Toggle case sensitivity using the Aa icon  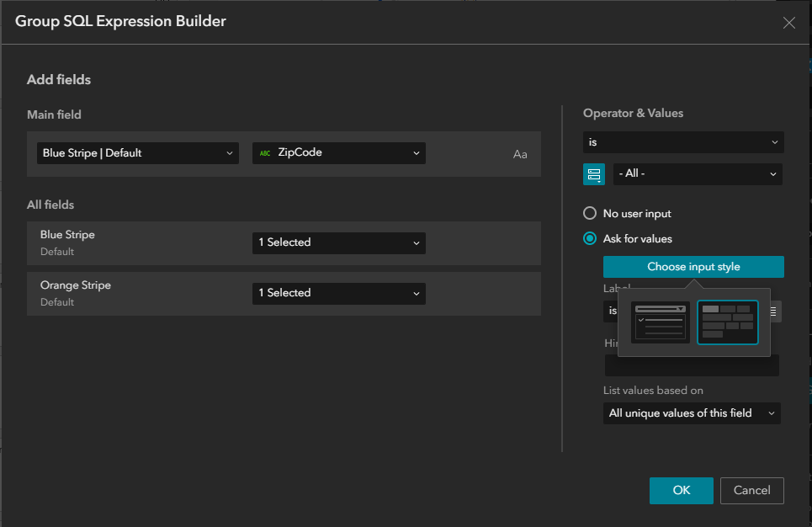point(519,153)
